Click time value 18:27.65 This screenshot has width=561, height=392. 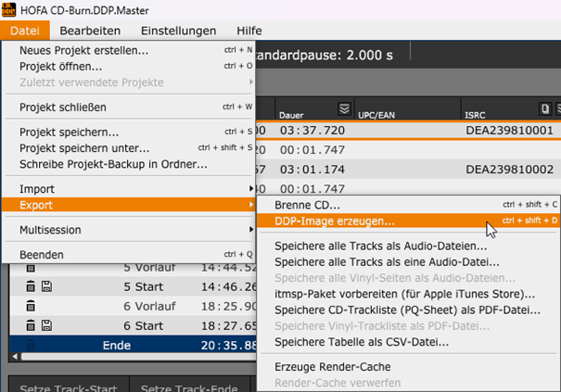click(228, 325)
